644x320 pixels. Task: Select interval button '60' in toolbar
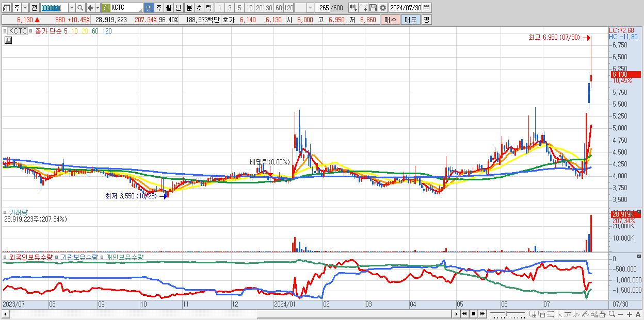[279, 8]
